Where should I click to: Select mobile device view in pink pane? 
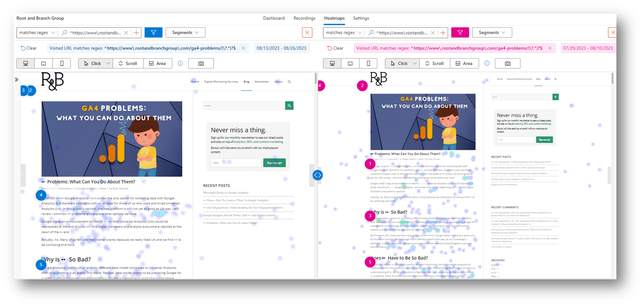(368, 63)
